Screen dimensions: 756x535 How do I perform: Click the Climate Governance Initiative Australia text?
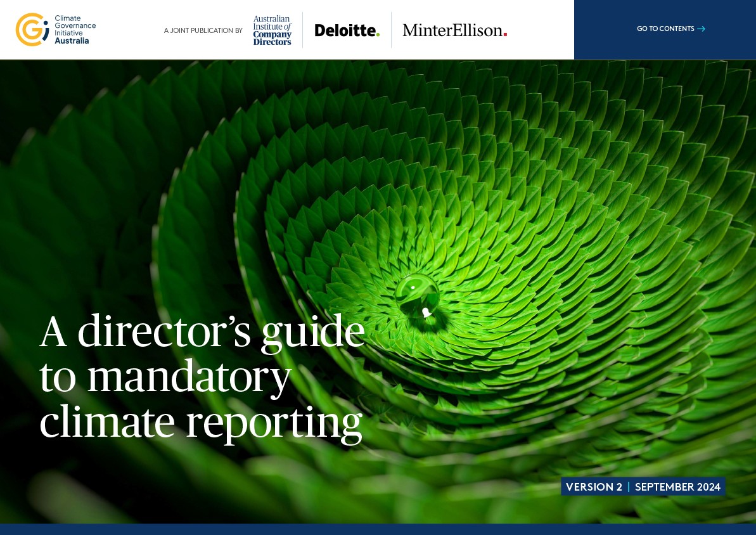coord(75,29)
